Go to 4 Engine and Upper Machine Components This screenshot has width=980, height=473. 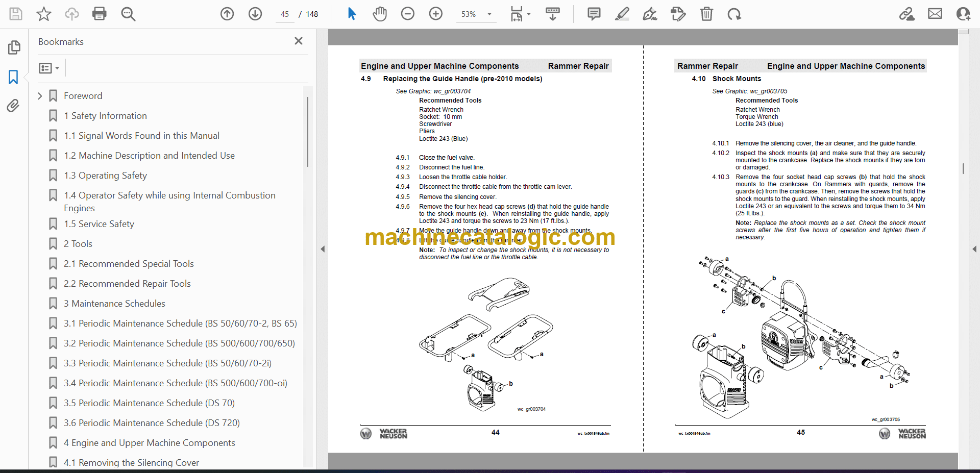point(150,443)
